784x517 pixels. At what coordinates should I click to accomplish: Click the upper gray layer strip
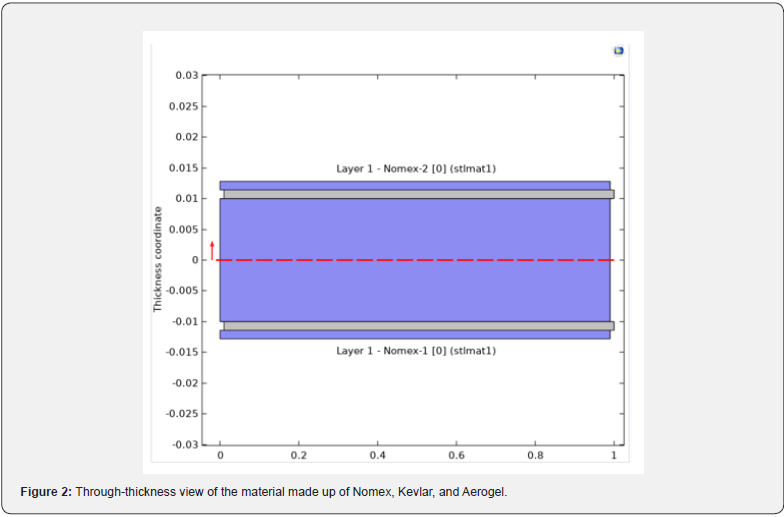pos(418,194)
